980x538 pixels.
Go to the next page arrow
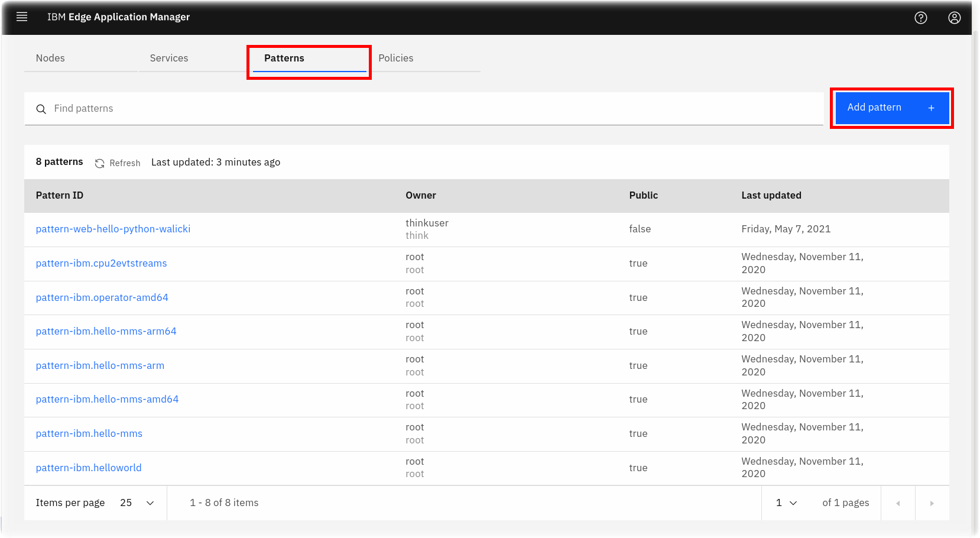(x=932, y=503)
